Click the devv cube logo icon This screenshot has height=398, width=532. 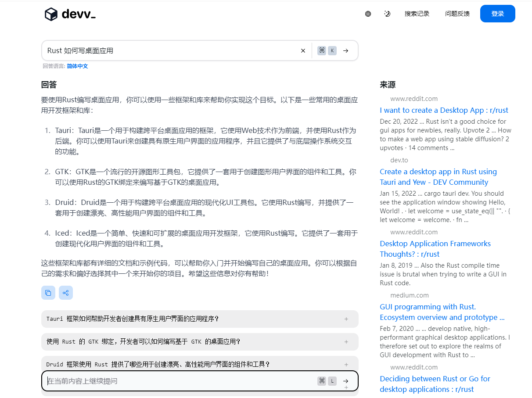tap(51, 14)
